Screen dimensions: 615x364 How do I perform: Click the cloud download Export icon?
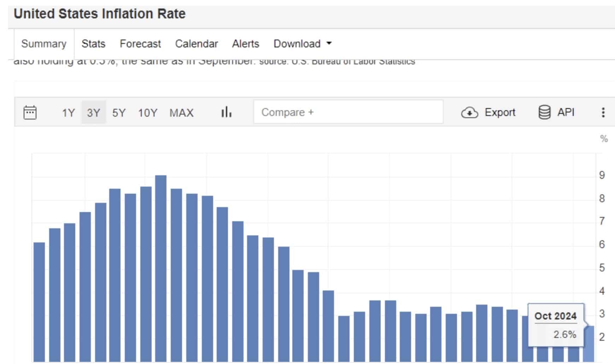coord(469,113)
